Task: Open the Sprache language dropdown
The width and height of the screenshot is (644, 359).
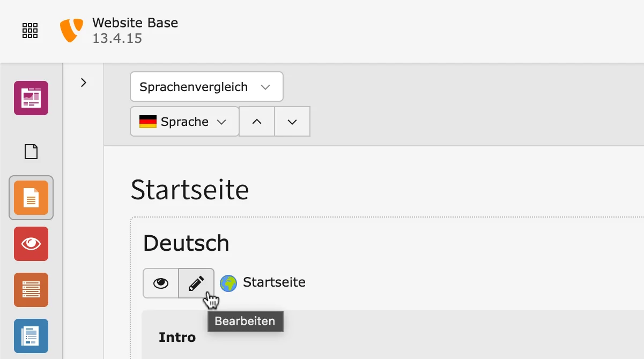Action: pyautogui.click(x=184, y=121)
